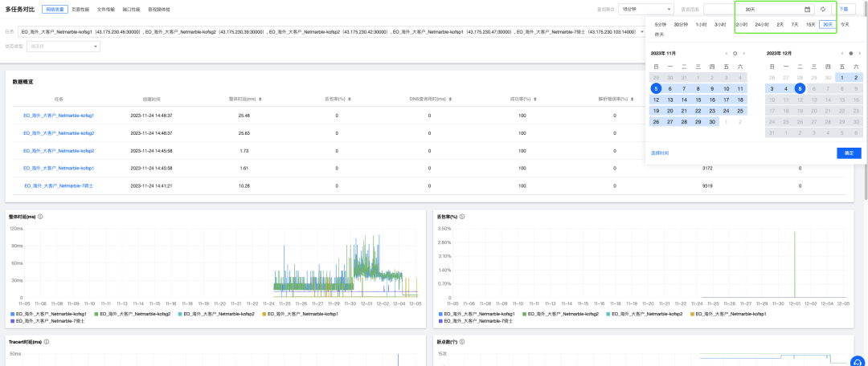Switch to the 网络质量 tab
Image resolution: width=868 pixels, height=366 pixels.
tap(55, 10)
